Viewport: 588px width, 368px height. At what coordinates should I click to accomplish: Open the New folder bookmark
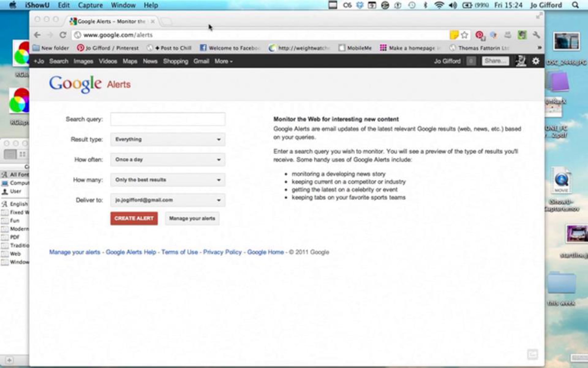51,48
